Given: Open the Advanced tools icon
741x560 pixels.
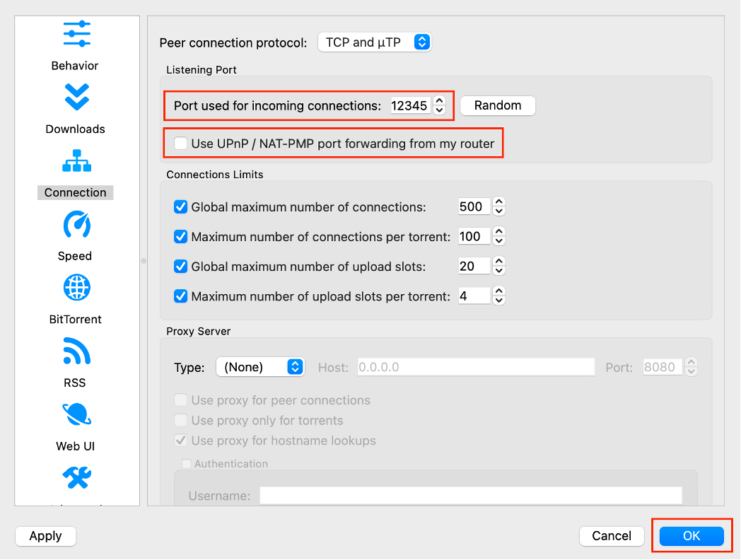Looking at the screenshot, I should click(x=76, y=477).
